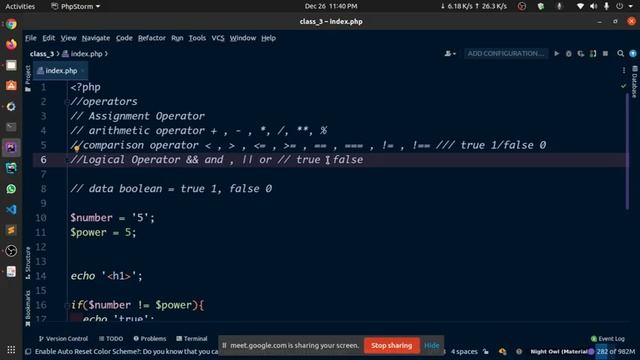Collapse the code block at line 16
This screenshot has width=640, height=360.
pos(67,305)
